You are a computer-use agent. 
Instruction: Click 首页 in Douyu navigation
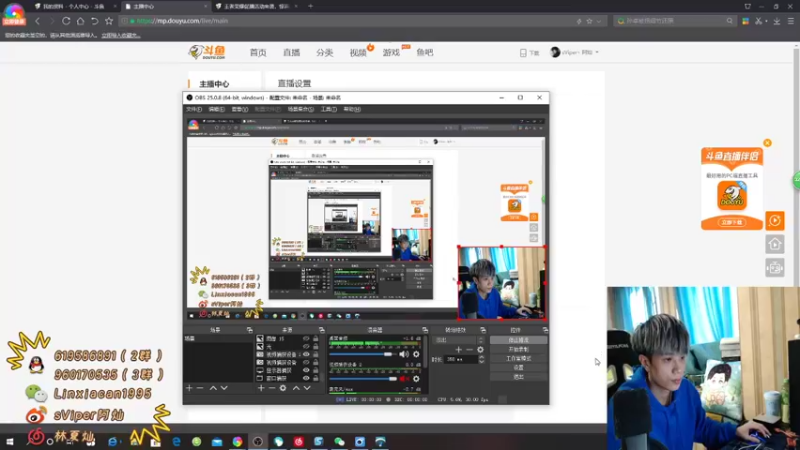pyautogui.click(x=258, y=53)
